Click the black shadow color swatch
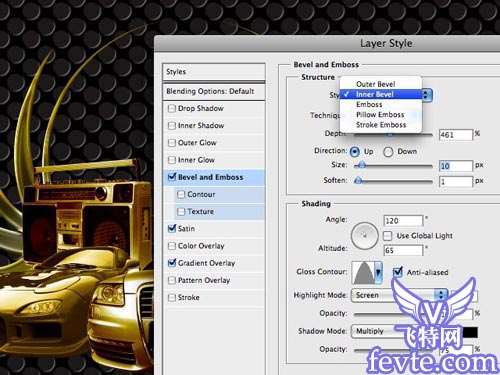 [x=470, y=332]
